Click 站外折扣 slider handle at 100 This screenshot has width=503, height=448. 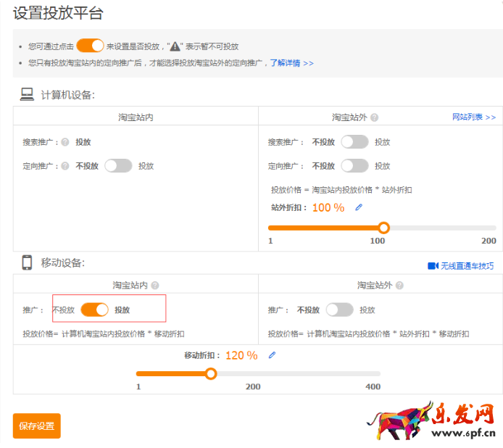383,228
